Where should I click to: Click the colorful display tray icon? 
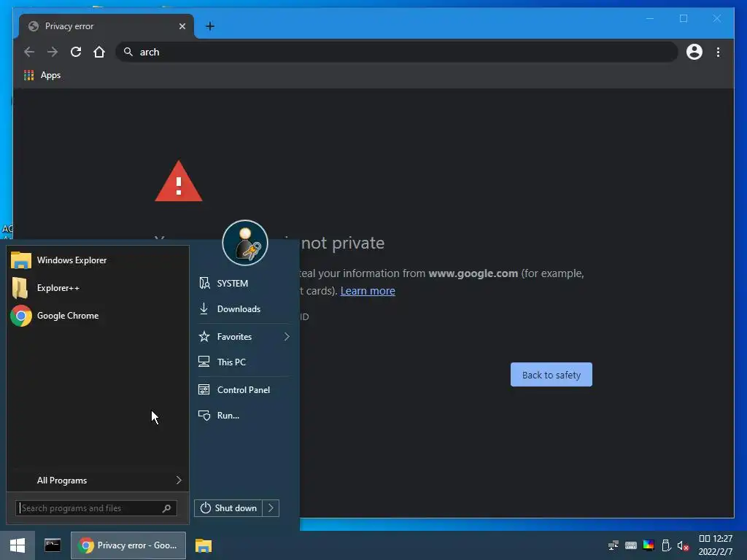[x=649, y=545]
